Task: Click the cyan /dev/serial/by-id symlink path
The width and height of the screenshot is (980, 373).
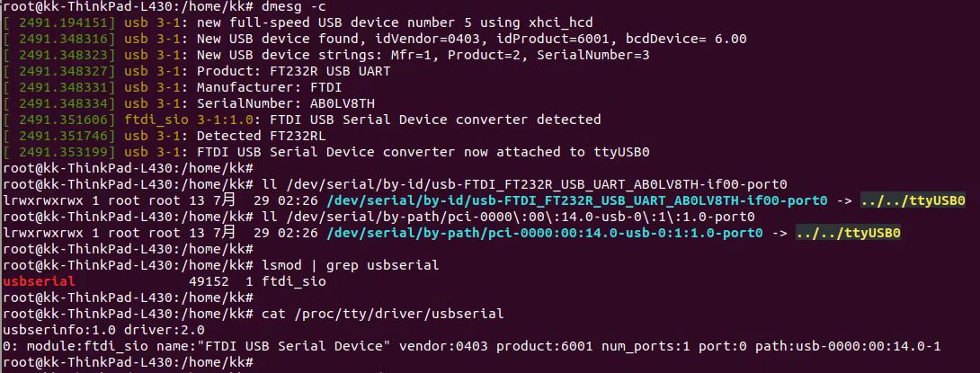Action: [x=577, y=200]
